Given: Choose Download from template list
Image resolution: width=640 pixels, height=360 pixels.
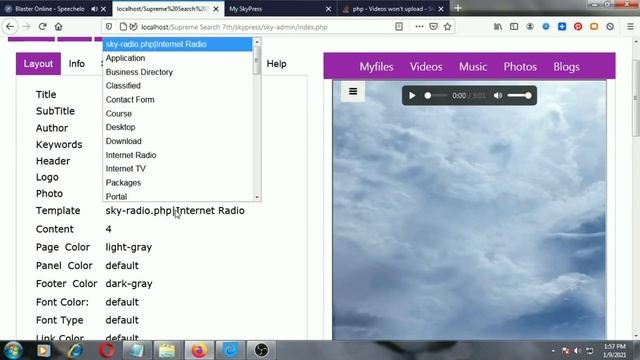Looking at the screenshot, I should tap(178, 141).
